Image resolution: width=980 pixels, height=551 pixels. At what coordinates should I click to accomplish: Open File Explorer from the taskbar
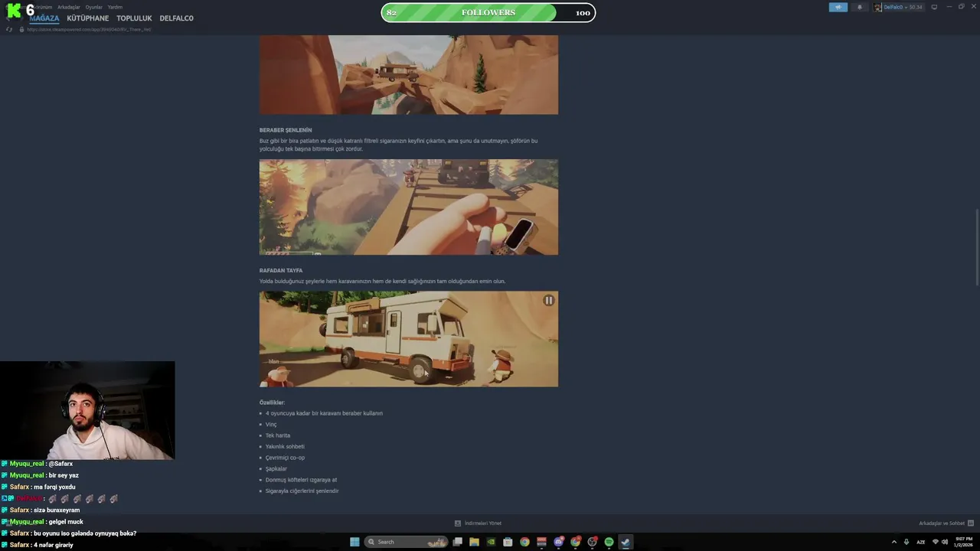click(474, 542)
